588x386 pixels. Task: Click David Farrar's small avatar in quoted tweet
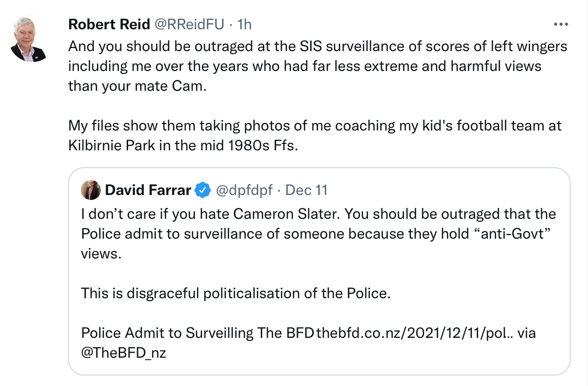coord(91,190)
